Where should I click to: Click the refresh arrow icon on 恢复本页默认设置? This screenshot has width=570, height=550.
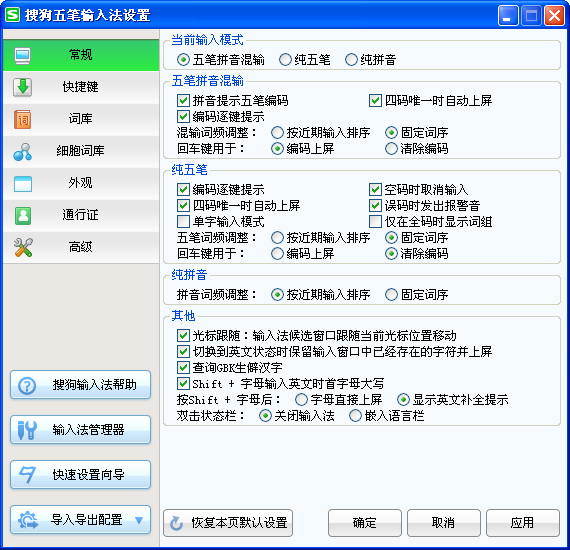coord(177,523)
